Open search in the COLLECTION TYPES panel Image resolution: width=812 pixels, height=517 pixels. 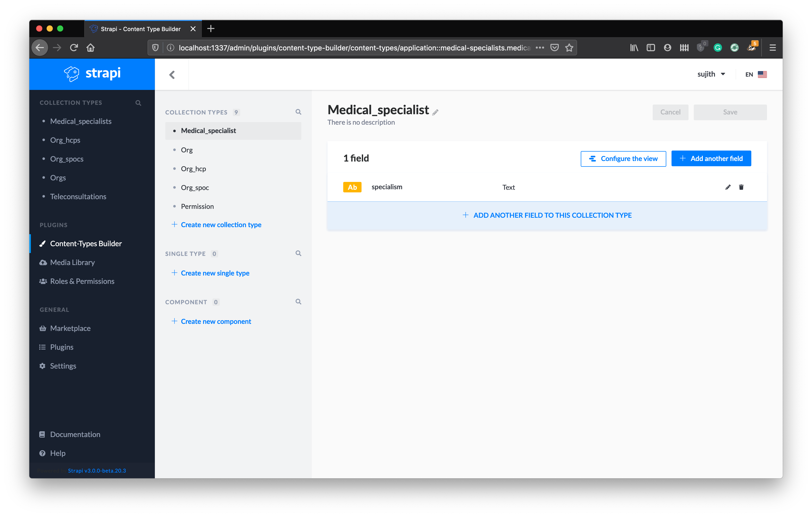(x=298, y=112)
